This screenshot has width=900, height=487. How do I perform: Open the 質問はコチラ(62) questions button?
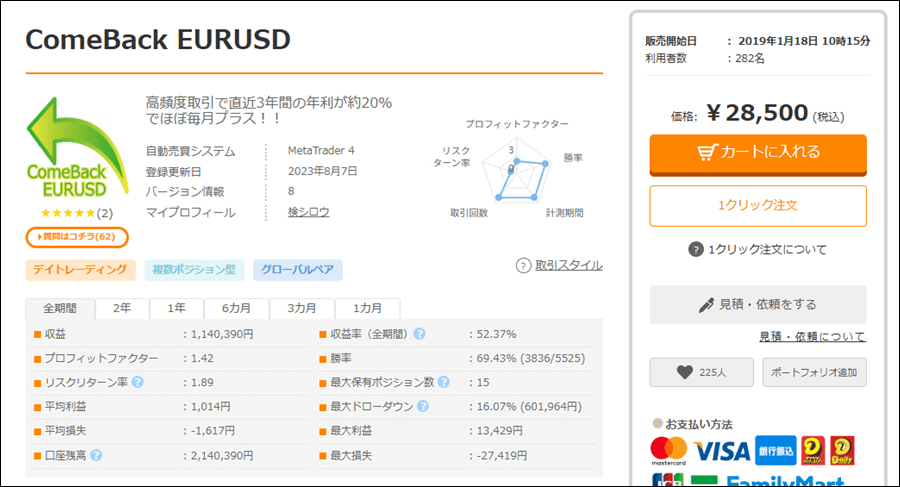point(77,237)
